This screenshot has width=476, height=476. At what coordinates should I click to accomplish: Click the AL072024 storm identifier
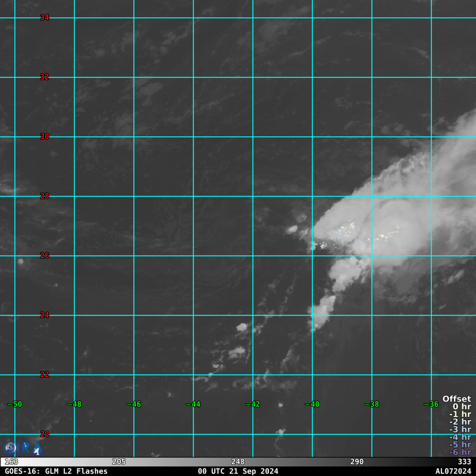(453, 471)
